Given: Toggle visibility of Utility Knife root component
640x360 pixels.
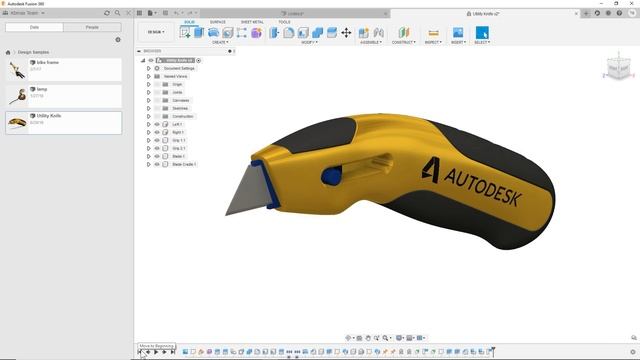Looking at the screenshot, I should (x=151, y=60).
